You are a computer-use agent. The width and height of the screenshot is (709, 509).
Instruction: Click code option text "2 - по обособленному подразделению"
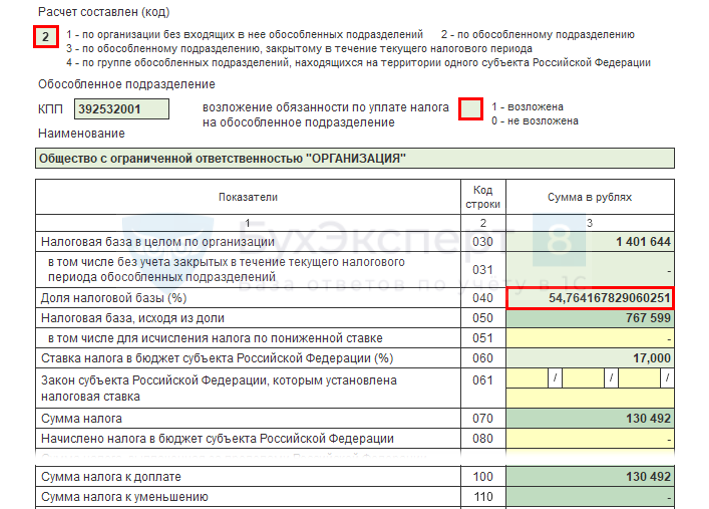coord(538,34)
